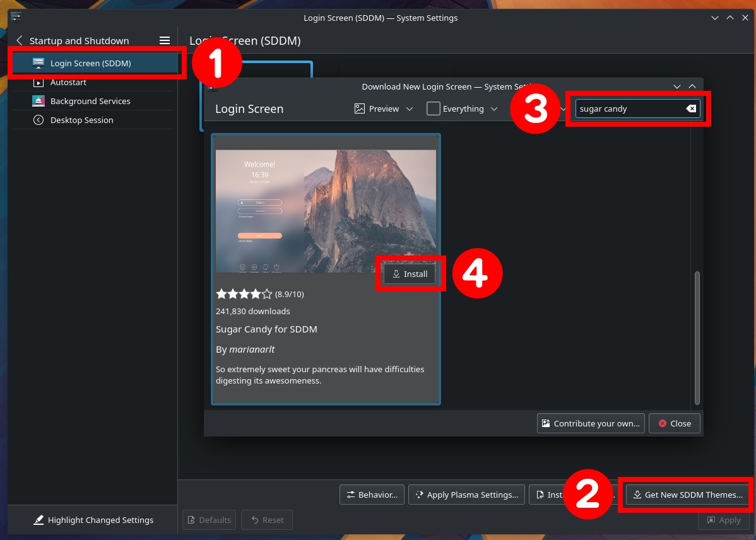Open the Everything filter dropdown
Image resolution: width=756 pixels, height=540 pixels.
pyautogui.click(x=462, y=109)
